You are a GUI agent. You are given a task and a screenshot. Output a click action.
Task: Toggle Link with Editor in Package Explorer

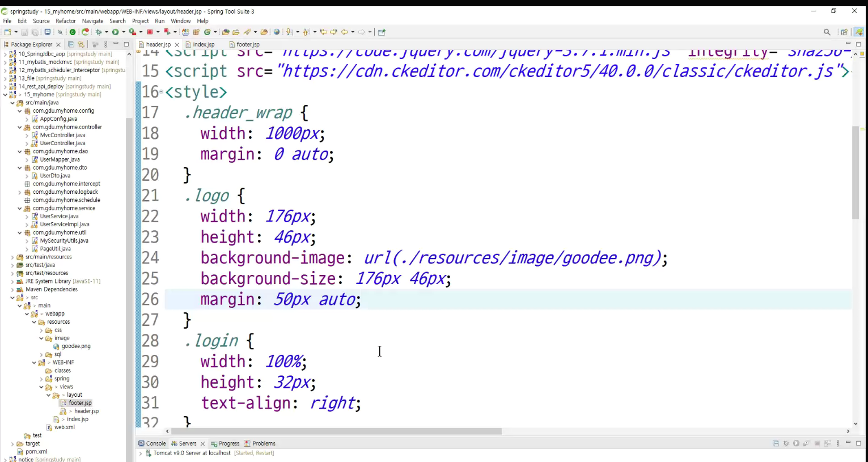81,44
